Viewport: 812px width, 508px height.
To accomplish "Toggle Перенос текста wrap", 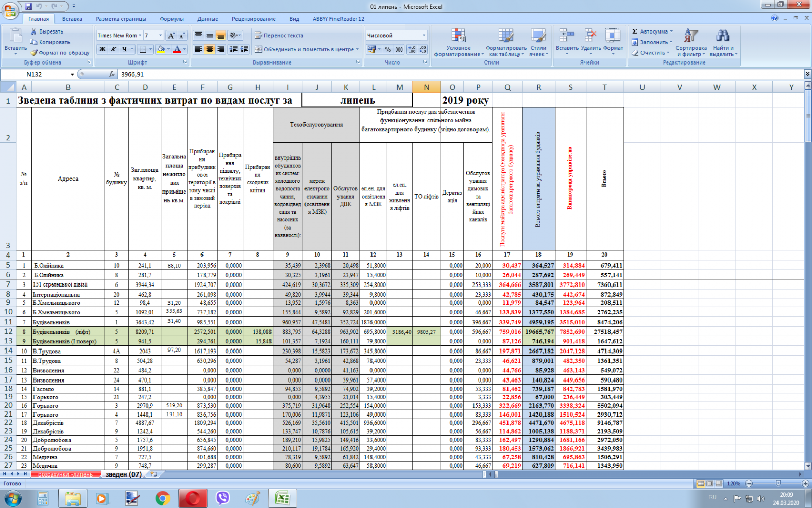I will (279, 36).
